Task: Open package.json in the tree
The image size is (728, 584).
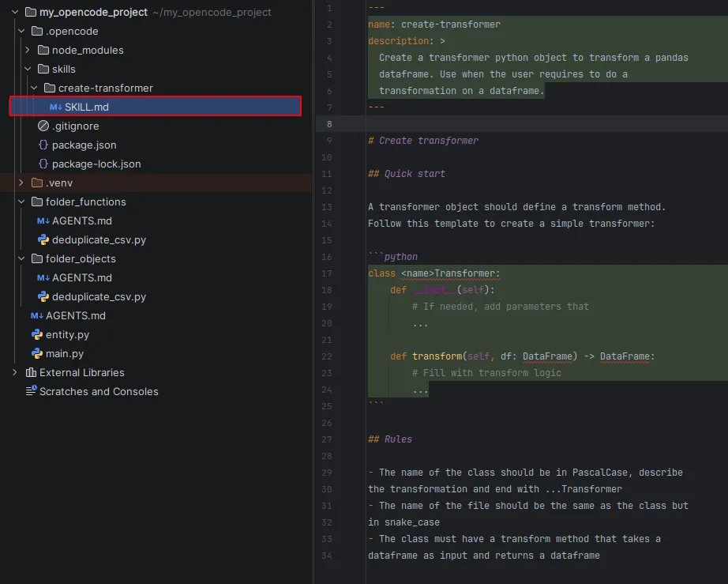Action: (x=84, y=145)
